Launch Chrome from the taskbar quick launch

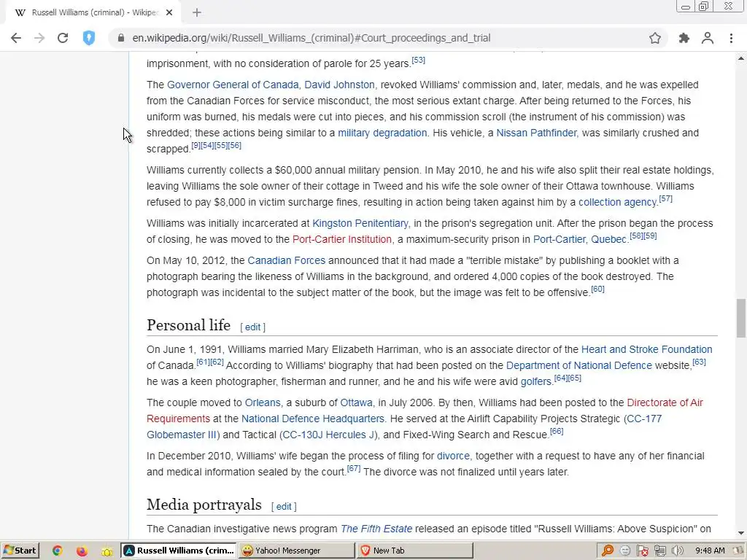point(57,551)
